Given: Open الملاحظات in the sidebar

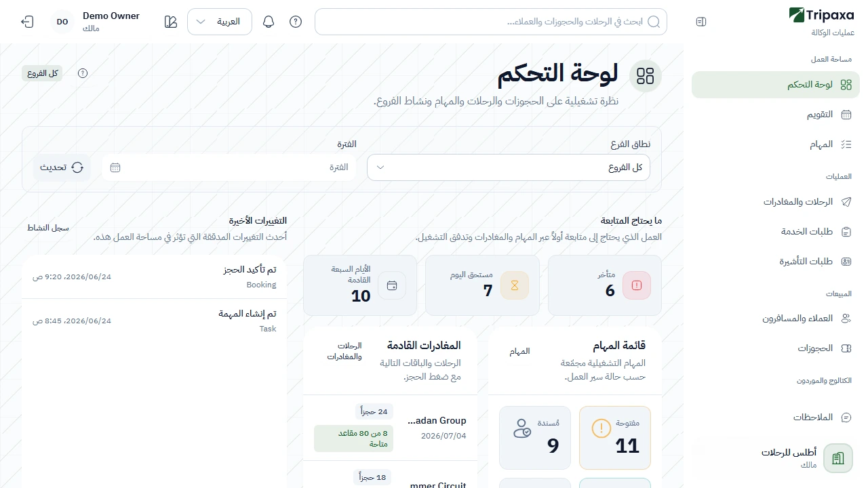Looking at the screenshot, I should pos(776,418).
